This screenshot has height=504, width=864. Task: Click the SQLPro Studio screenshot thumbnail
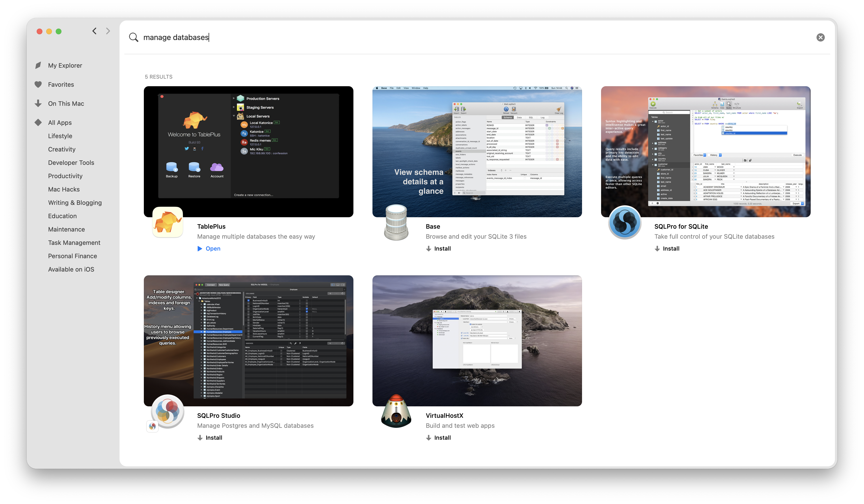coord(249,341)
